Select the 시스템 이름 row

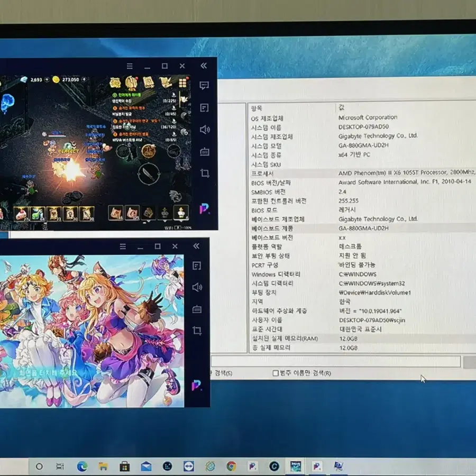pos(363,127)
